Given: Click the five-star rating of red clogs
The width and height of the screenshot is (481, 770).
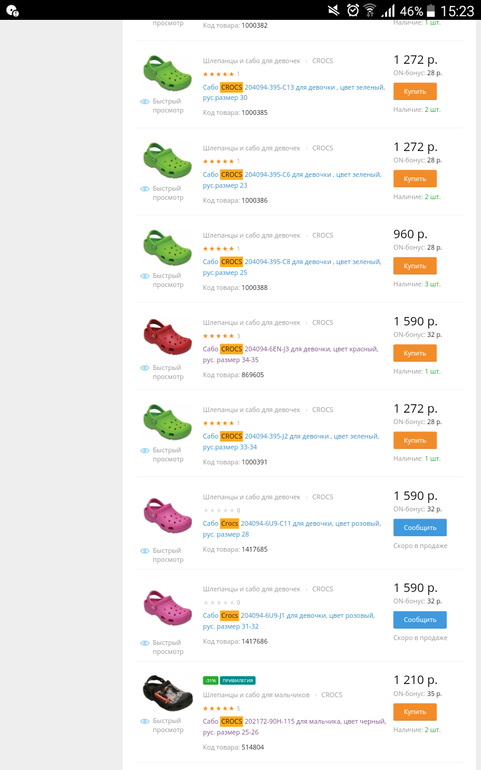Looking at the screenshot, I should (219, 336).
